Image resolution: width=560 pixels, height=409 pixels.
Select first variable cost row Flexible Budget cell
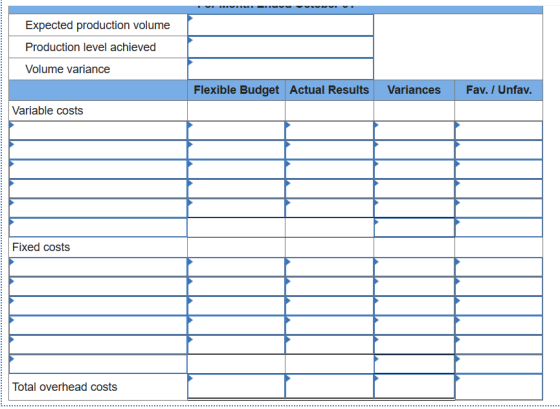(x=236, y=131)
